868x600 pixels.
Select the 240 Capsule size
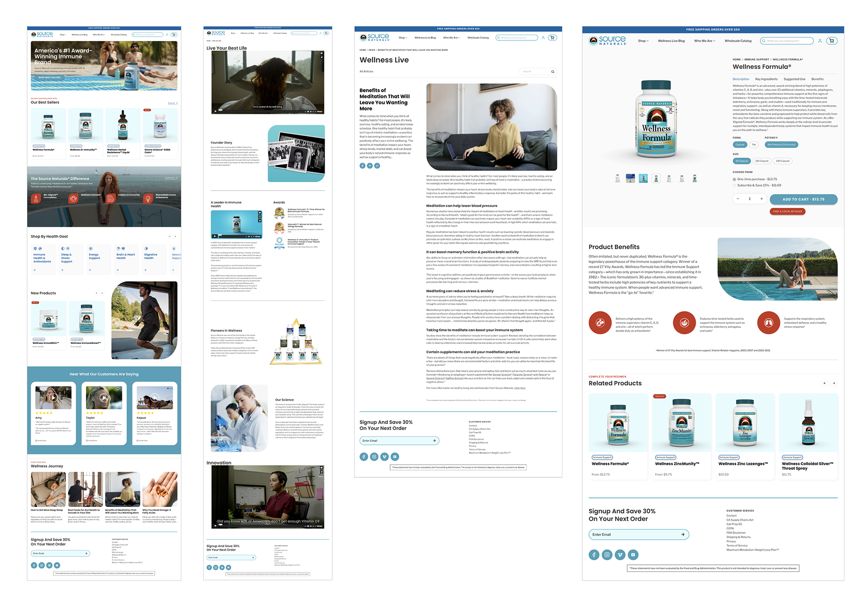tap(783, 161)
